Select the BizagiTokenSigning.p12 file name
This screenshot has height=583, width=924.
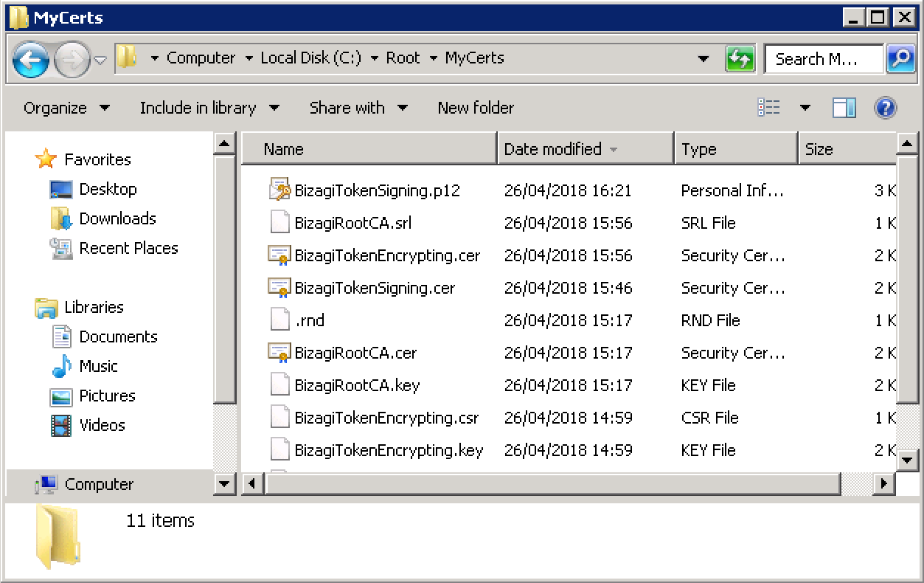point(377,190)
